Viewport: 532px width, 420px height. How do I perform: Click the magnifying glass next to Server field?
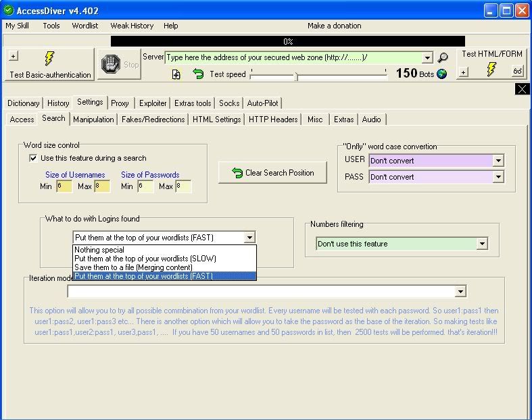pyautogui.click(x=442, y=57)
